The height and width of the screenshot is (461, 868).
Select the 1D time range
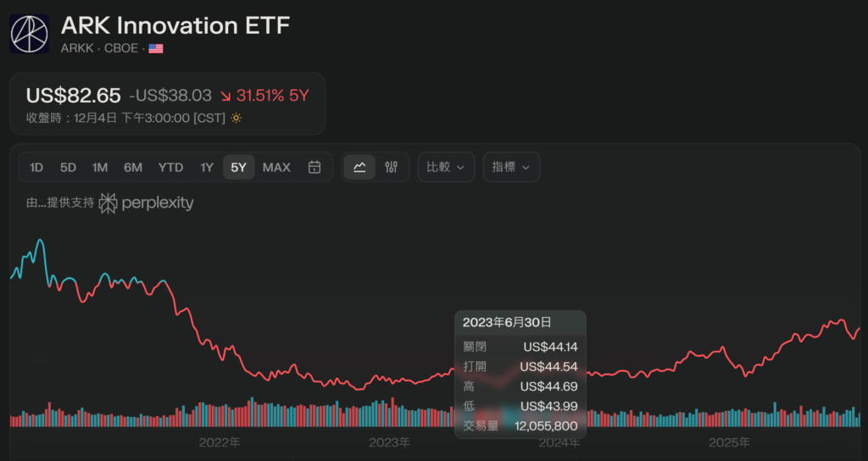point(36,167)
